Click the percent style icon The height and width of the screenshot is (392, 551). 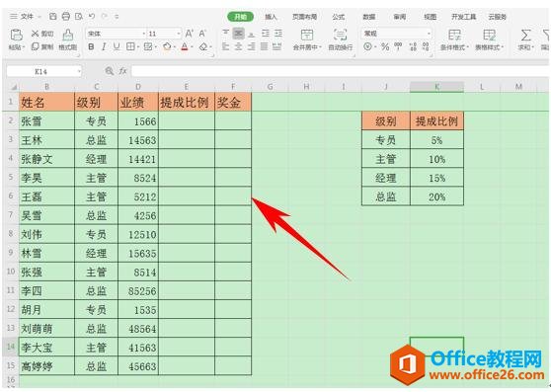385,46
